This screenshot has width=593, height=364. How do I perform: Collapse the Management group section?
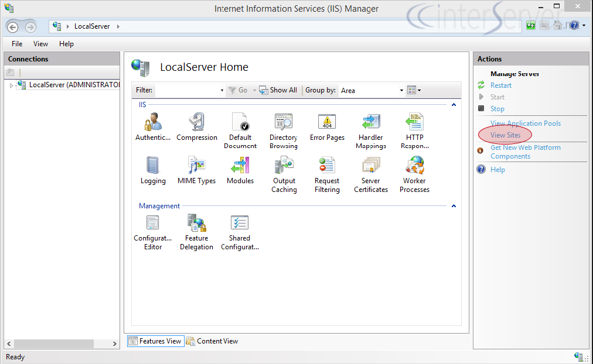(x=454, y=206)
